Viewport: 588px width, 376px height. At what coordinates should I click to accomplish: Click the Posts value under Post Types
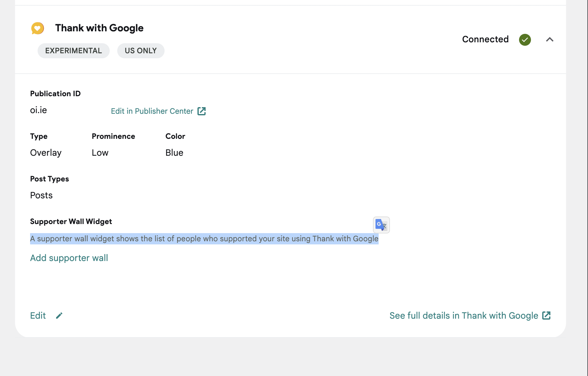point(41,195)
